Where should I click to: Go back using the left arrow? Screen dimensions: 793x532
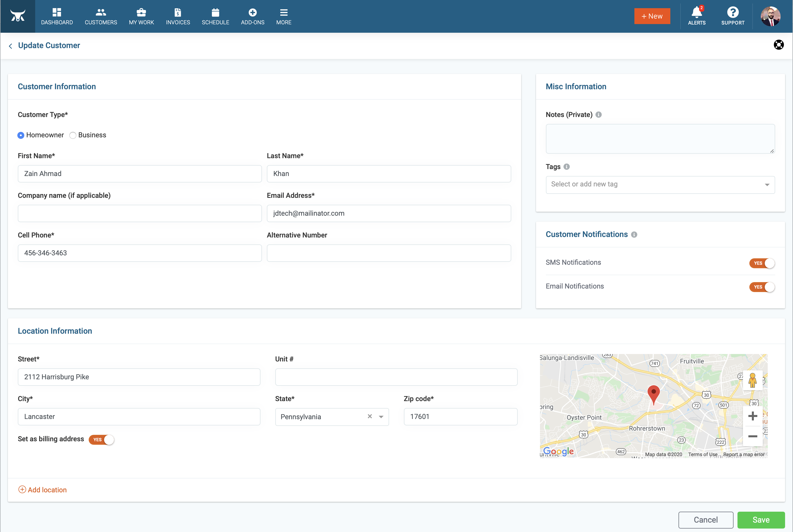[x=10, y=46]
